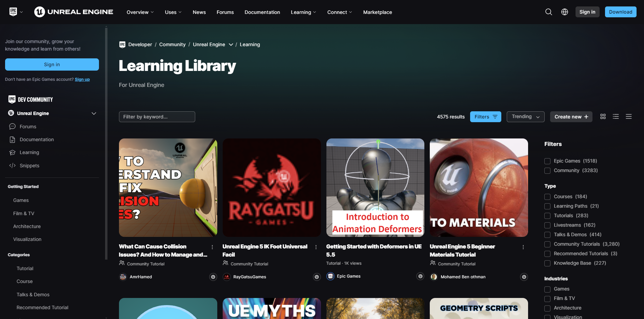This screenshot has height=319, width=644.
Task: Open options menu for IK Foot Universal tutorial
Action: click(316, 247)
